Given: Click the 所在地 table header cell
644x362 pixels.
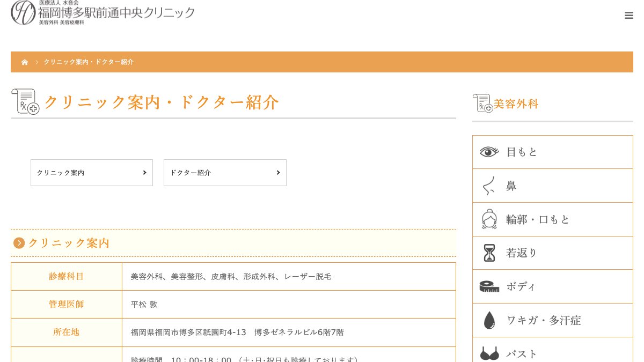Looking at the screenshot, I should pyautogui.click(x=67, y=333).
